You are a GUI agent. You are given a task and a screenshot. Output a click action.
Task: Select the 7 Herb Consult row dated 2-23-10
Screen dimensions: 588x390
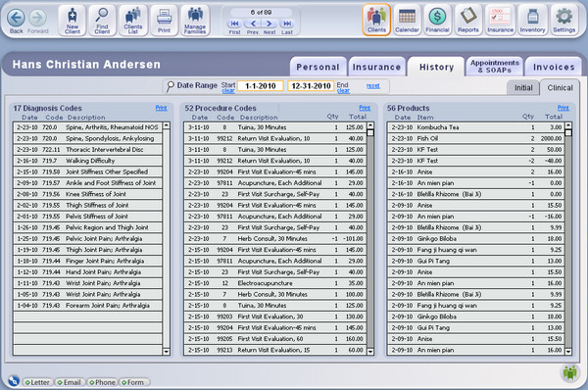coord(275,238)
